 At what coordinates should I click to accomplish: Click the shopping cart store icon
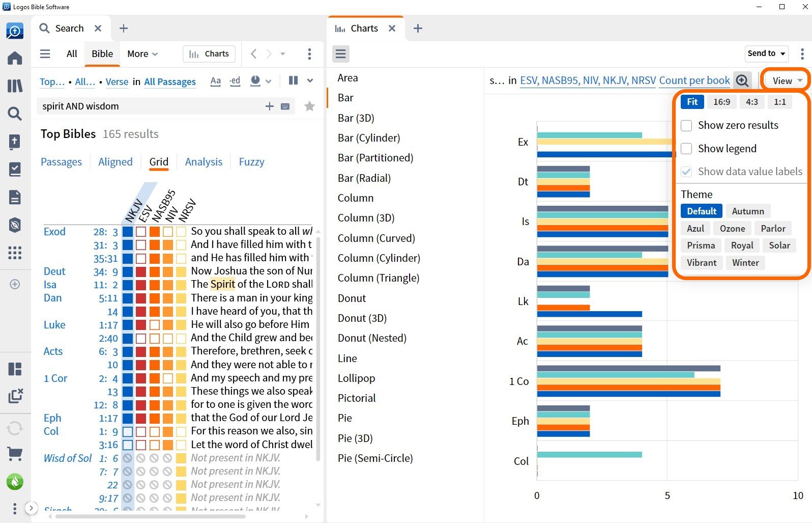point(15,453)
